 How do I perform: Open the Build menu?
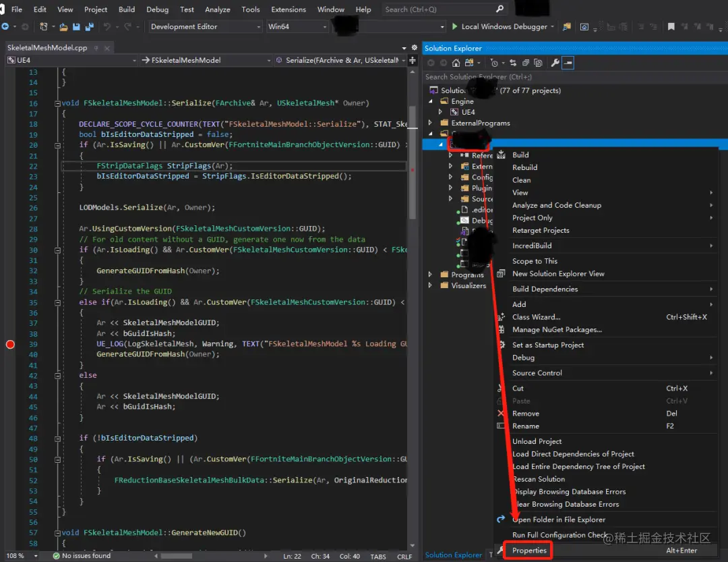pos(126,9)
